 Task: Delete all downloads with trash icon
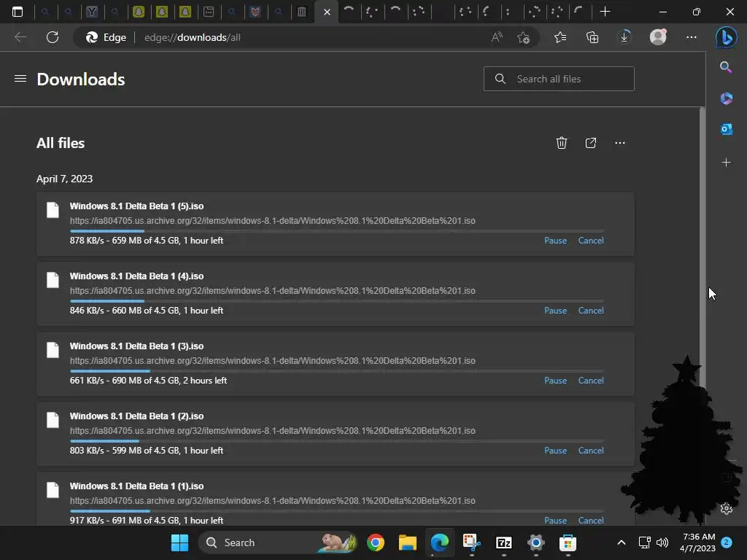[x=562, y=143]
